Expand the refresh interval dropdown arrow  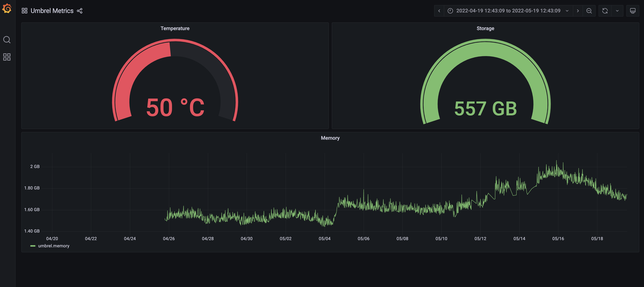pos(617,11)
